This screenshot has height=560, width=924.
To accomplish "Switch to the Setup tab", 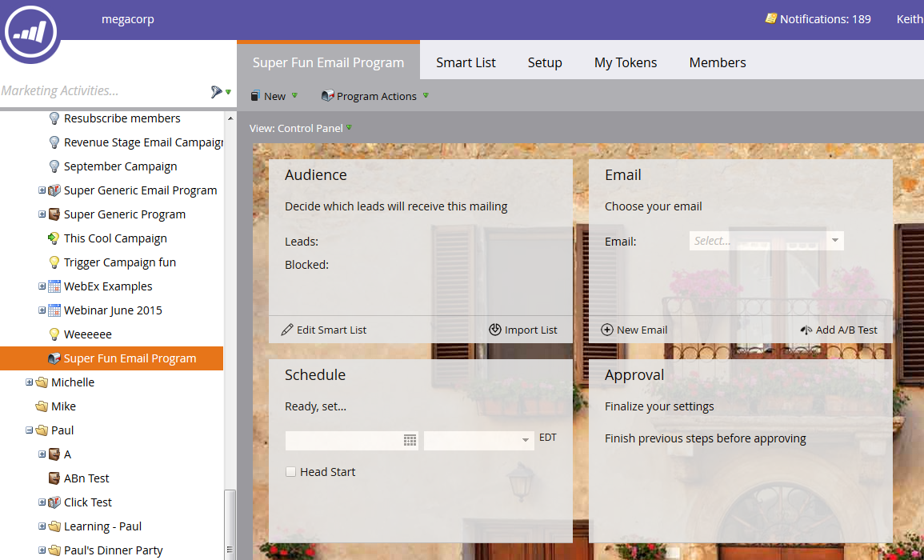I will point(545,62).
